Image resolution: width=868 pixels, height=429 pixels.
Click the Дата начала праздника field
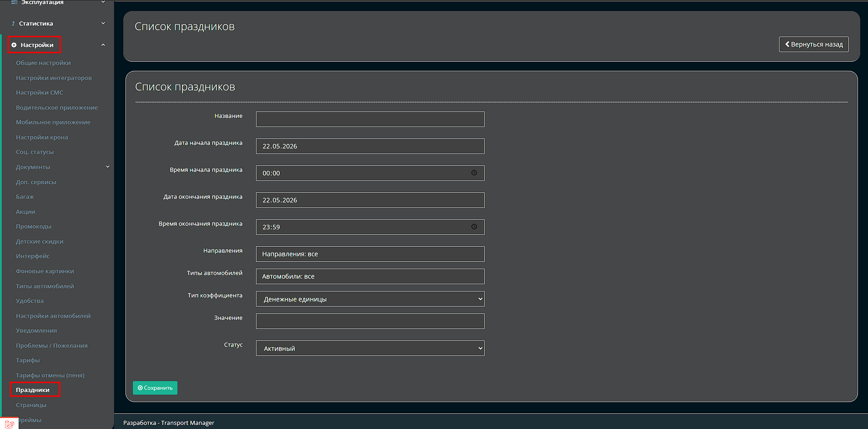coord(370,146)
